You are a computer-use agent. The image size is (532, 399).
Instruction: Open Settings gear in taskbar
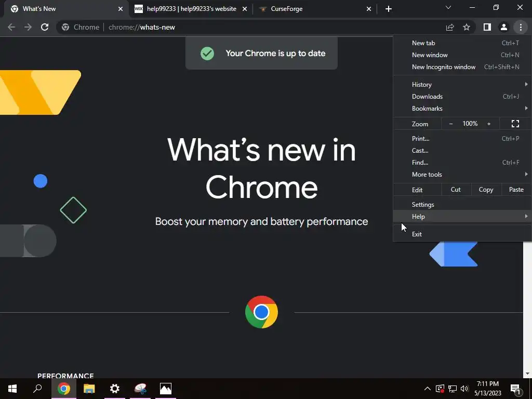click(x=115, y=389)
